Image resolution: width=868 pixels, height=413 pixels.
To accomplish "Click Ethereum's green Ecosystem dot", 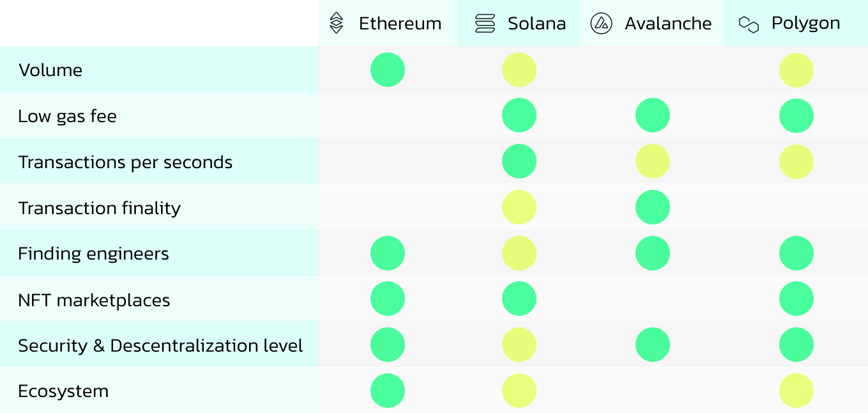I will [x=388, y=391].
